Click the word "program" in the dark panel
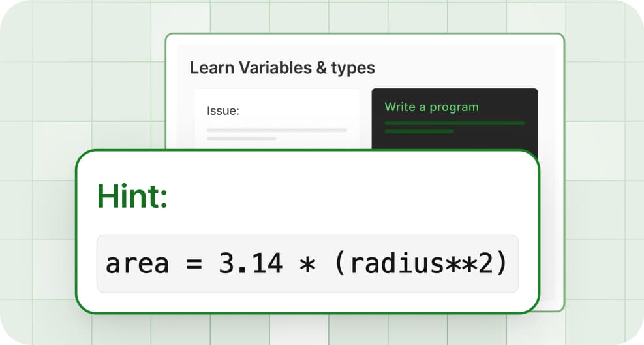644x345 pixels. tap(455, 107)
